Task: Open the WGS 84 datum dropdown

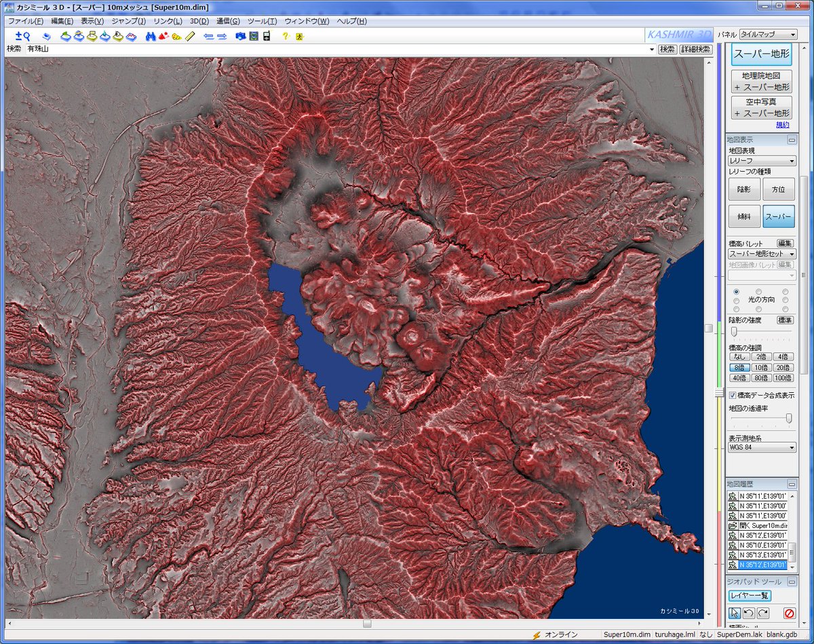Action: click(x=762, y=447)
